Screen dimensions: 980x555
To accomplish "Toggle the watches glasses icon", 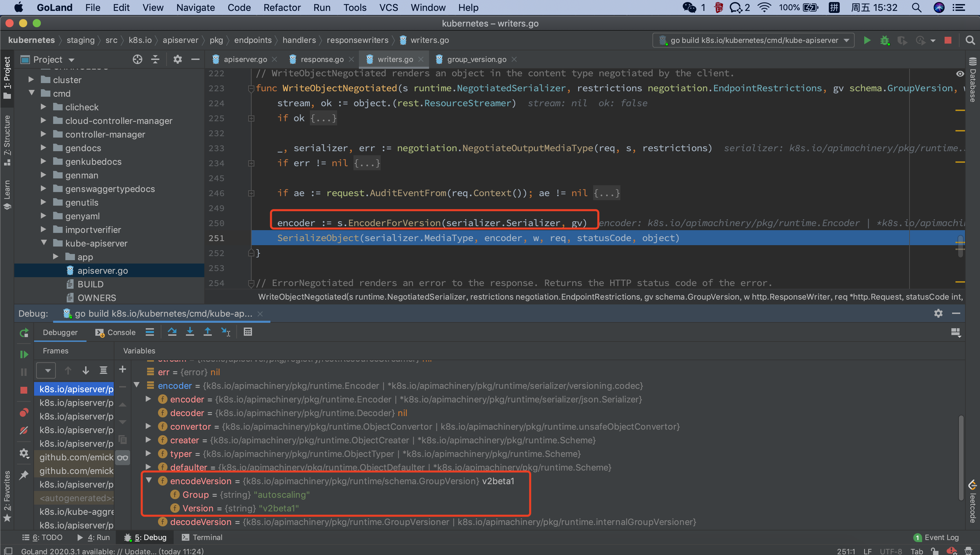I will pos(122,458).
